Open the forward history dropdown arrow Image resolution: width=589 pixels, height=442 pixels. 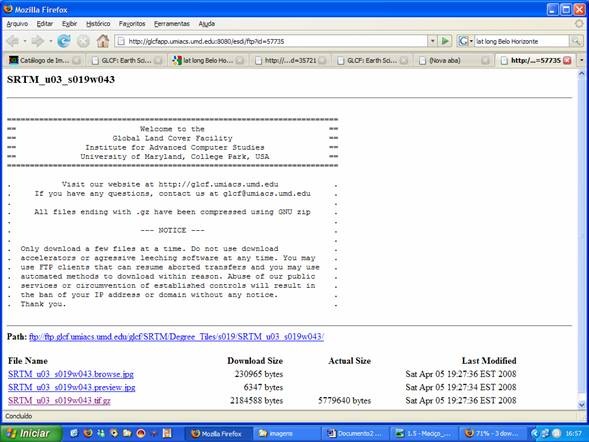[x=50, y=41]
